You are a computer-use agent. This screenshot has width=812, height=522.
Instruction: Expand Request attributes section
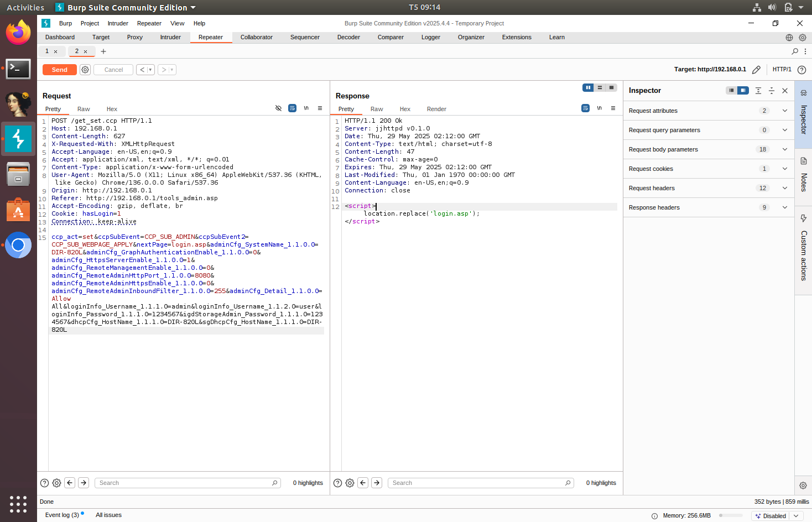(709, 111)
